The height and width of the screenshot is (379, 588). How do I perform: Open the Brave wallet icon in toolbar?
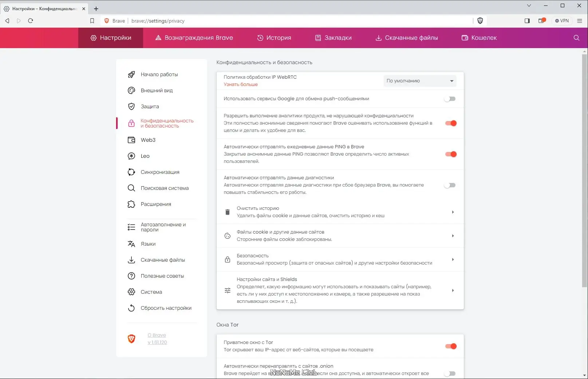(x=542, y=21)
